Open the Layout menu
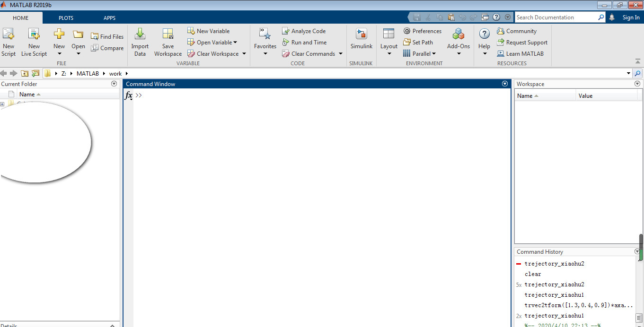Image resolution: width=644 pixels, height=327 pixels. [x=389, y=42]
